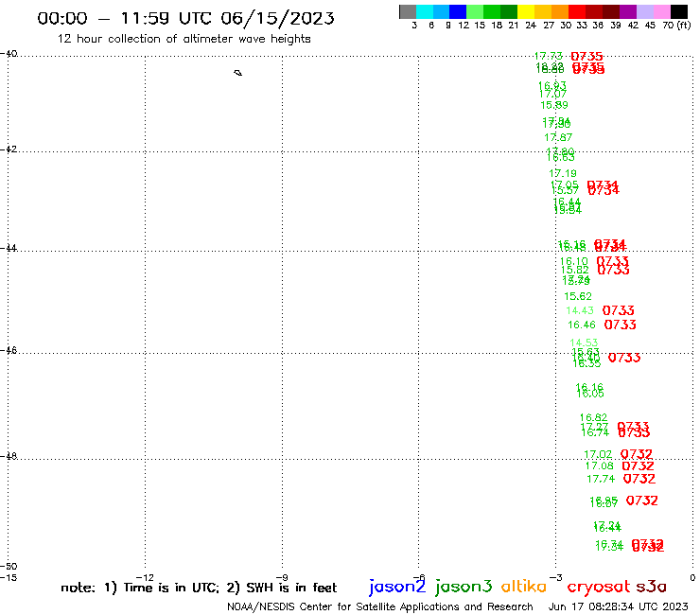Image resolution: width=700 pixels, height=615 pixels.
Task: Pick the bright red 33 ft swatch
Action: point(577,11)
